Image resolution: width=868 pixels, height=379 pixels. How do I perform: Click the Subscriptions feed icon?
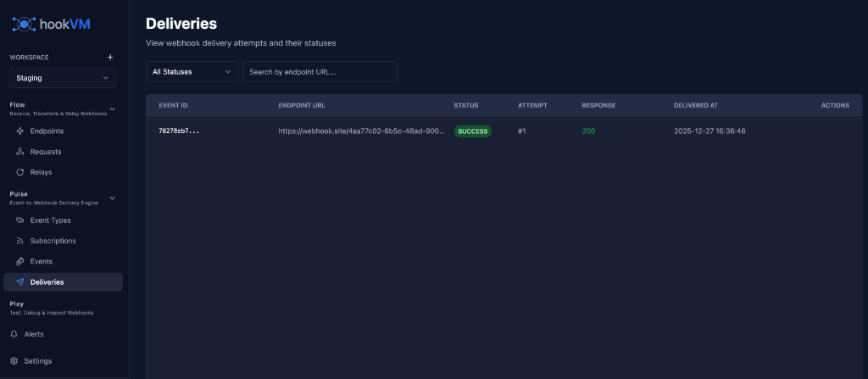[20, 241]
